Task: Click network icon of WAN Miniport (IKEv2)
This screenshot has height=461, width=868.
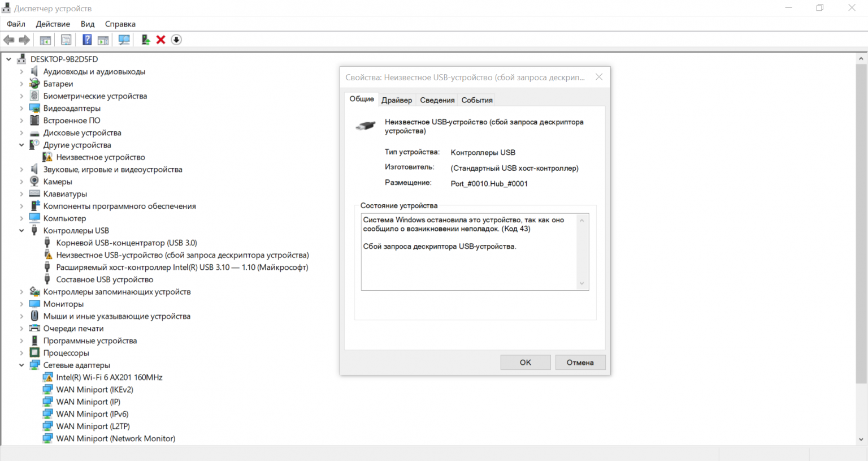Action: 47,390
